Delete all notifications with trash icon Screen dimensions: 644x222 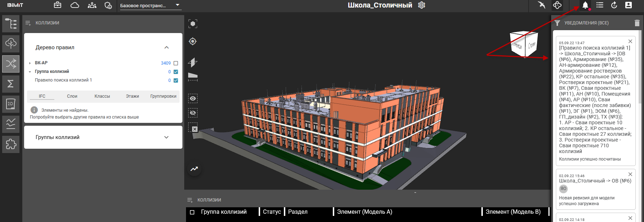637,23
